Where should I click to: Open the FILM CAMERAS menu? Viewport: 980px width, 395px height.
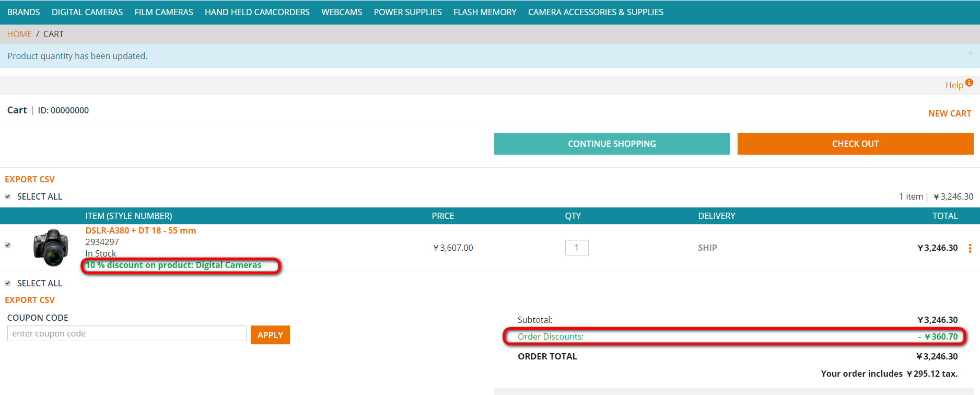point(164,12)
